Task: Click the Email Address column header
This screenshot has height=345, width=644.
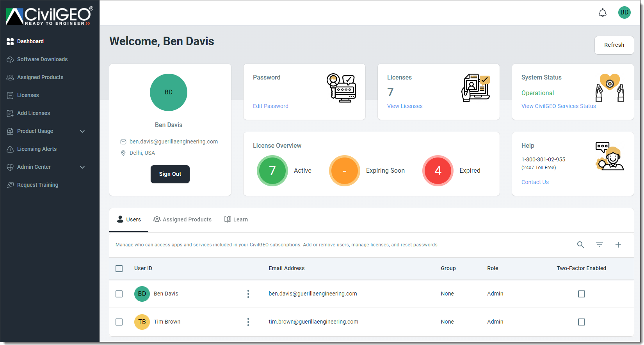Action: coord(286,268)
